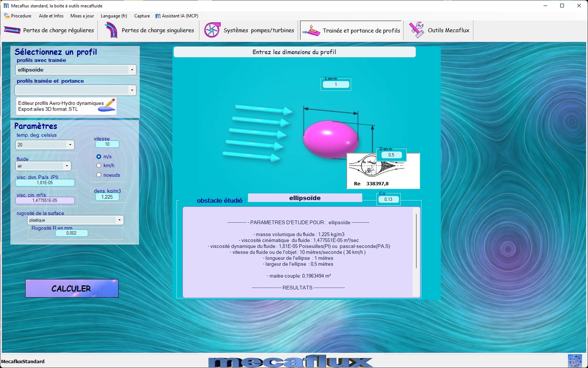Click the D en m diameter field

click(391, 155)
